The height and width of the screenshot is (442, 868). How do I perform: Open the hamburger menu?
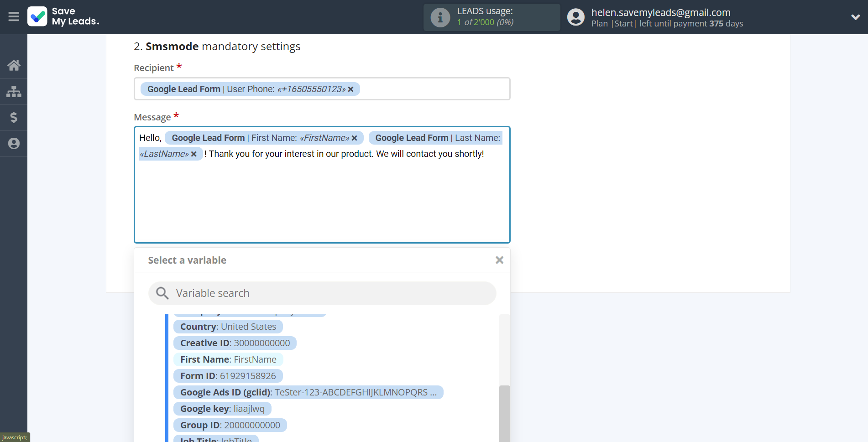point(14,17)
